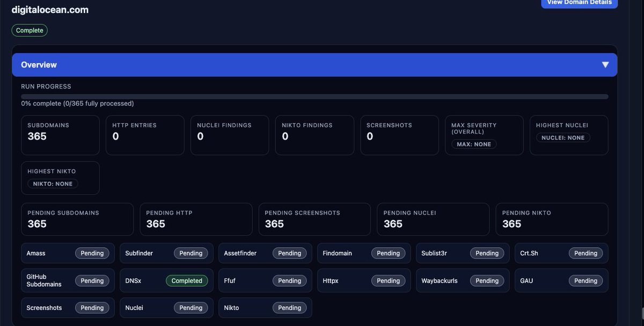644x326 pixels.
Task: Collapse the Overview section with its triangle arrow
Action: (605, 65)
